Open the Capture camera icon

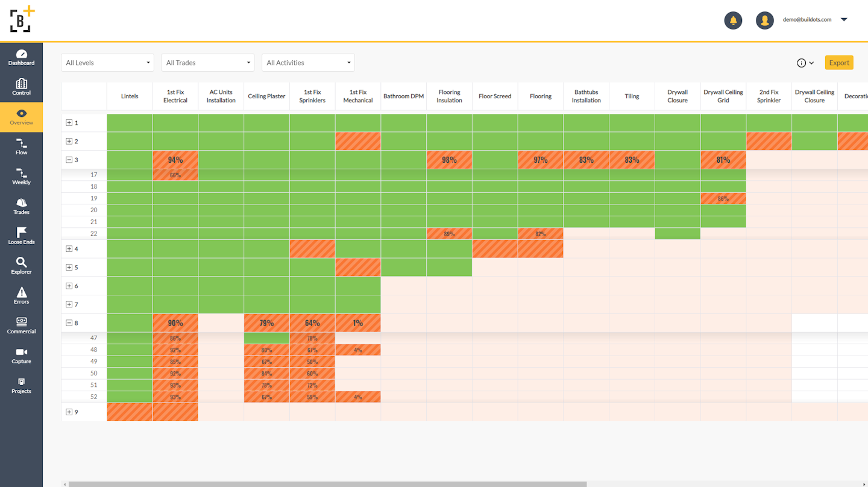[x=21, y=352]
